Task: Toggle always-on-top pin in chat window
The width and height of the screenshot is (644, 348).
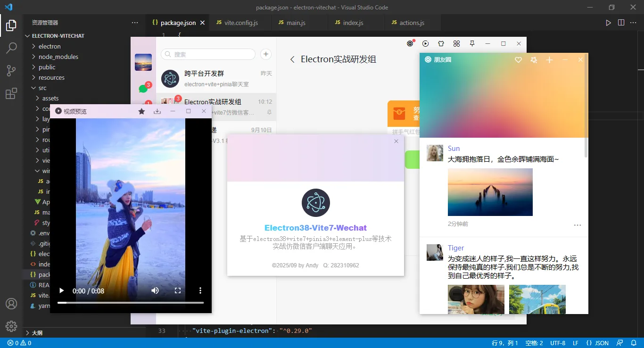Action: (x=472, y=43)
